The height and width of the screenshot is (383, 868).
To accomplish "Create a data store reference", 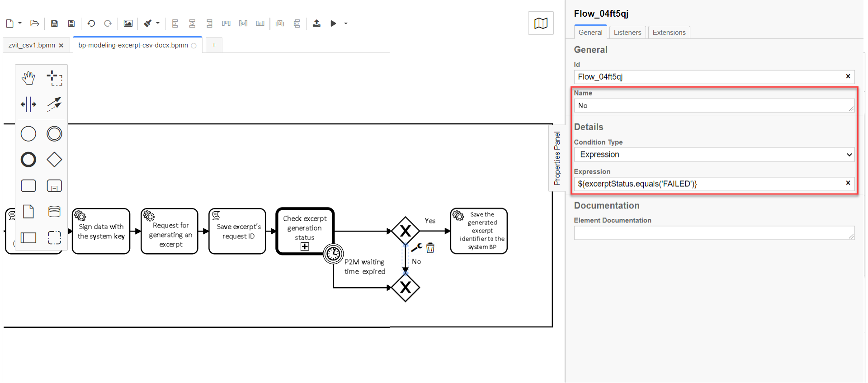I will pos(54,212).
